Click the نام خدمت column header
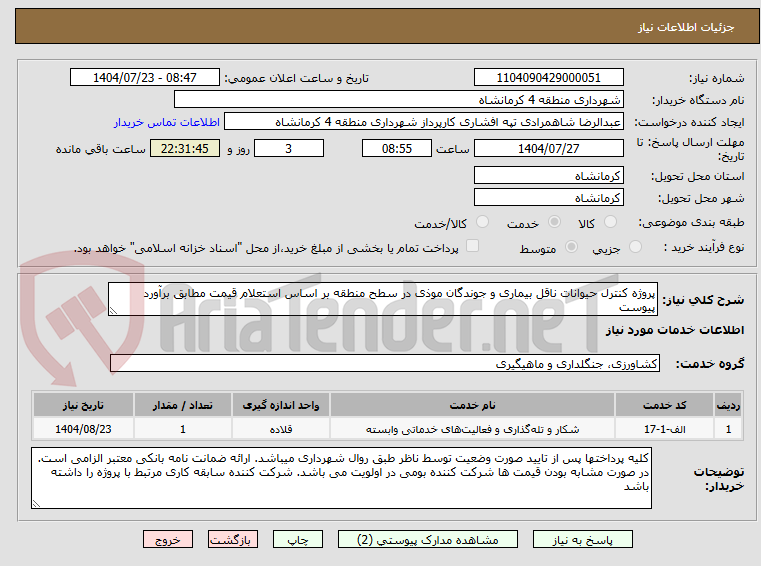Image resolution: width=761 pixels, height=566 pixels. click(x=472, y=405)
